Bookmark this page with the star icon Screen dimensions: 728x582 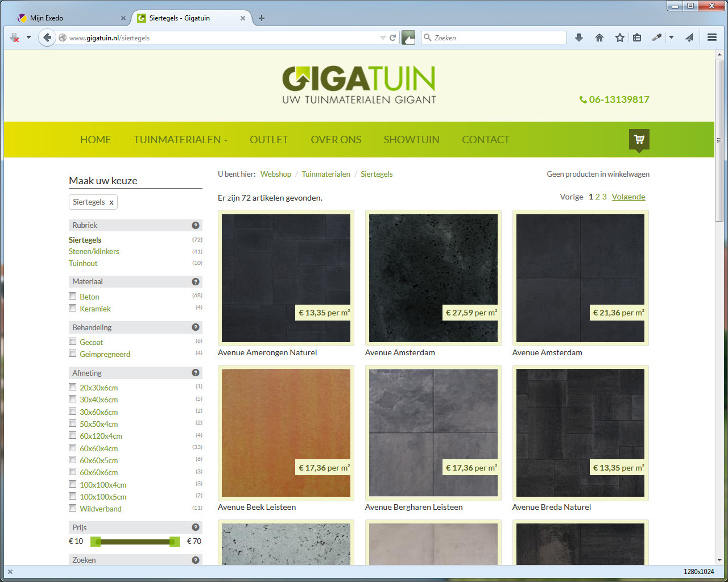[x=620, y=38]
